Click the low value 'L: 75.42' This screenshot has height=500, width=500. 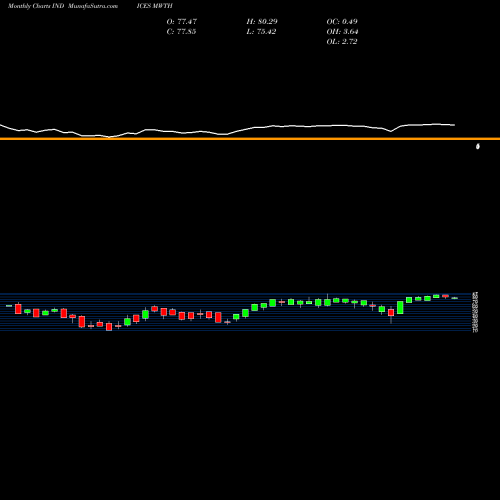pyautogui.click(x=261, y=32)
